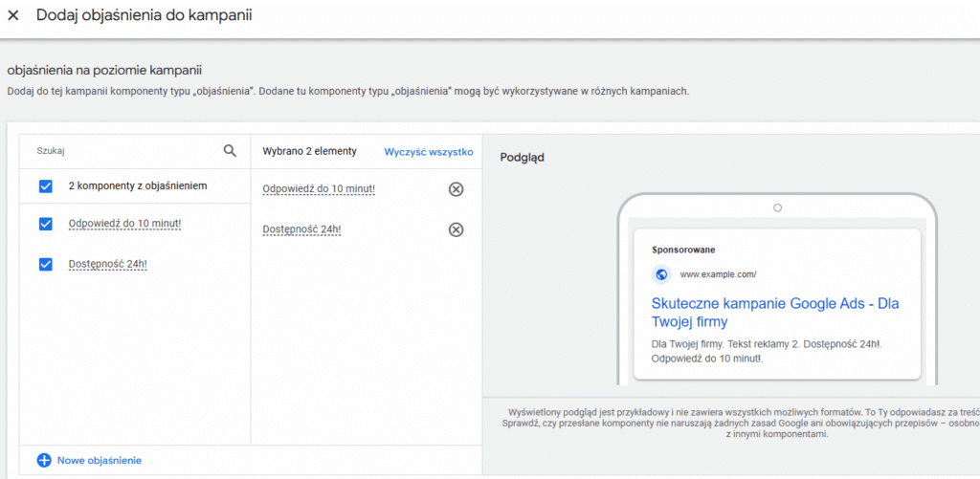Click the www.example.com URL in preview

tap(718, 274)
